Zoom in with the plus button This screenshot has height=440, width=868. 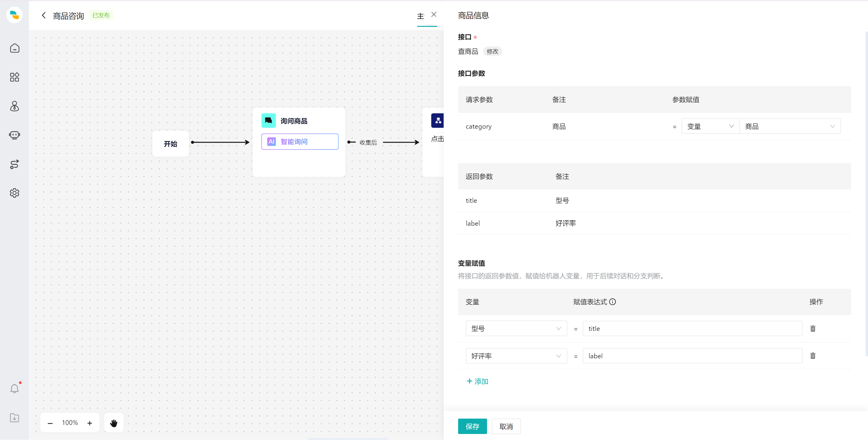pos(90,423)
